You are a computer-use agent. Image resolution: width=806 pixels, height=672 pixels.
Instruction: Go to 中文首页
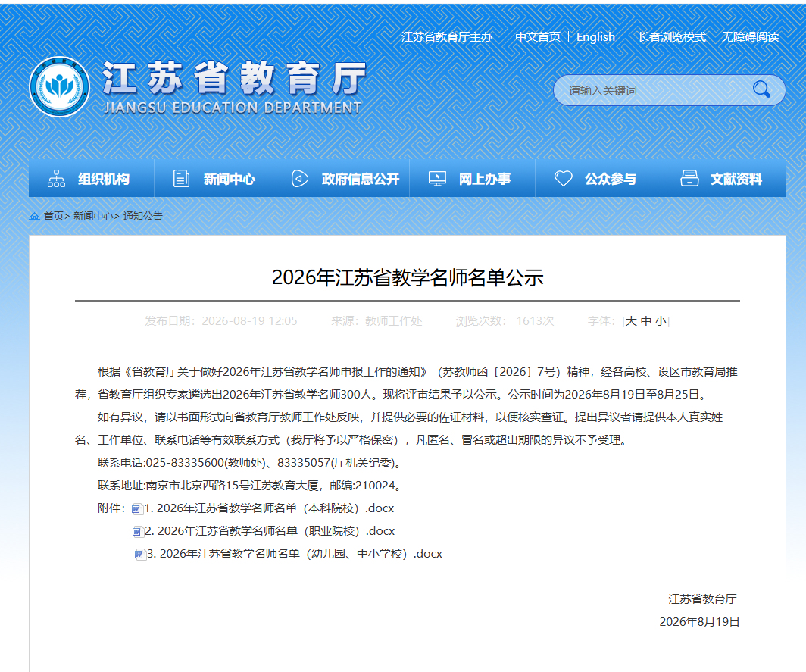[538, 37]
